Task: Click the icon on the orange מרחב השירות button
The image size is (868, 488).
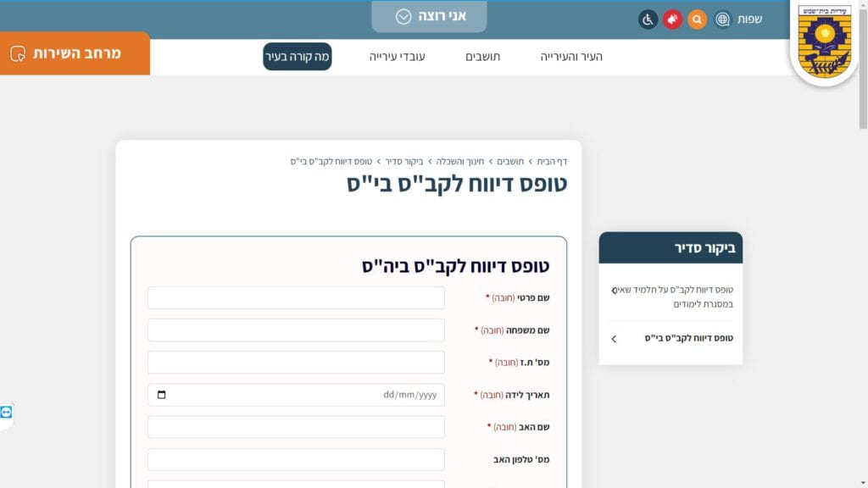Action: point(18,53)
